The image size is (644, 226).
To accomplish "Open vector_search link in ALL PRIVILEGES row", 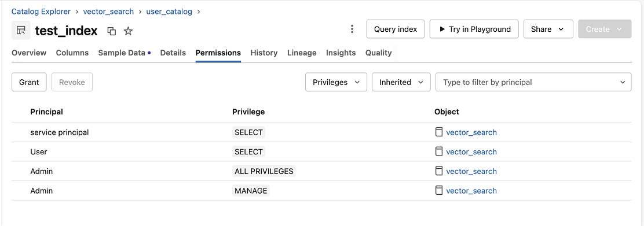I will tap(471, 172).
